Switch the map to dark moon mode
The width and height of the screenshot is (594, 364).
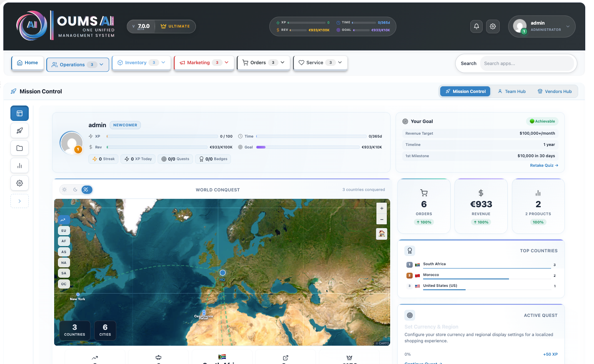click(75, 190)
